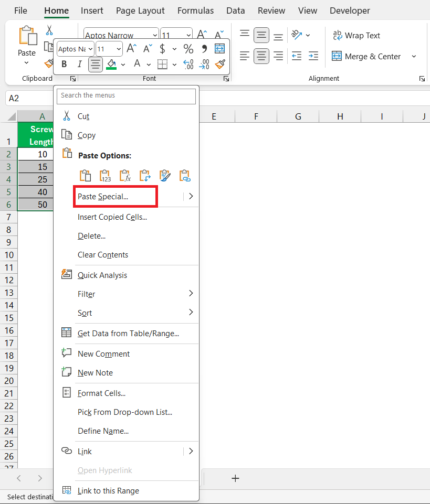Choose Paste Link option icon
Image resolution: width=430 pixels, height=504 pixels.
point(185,176)
